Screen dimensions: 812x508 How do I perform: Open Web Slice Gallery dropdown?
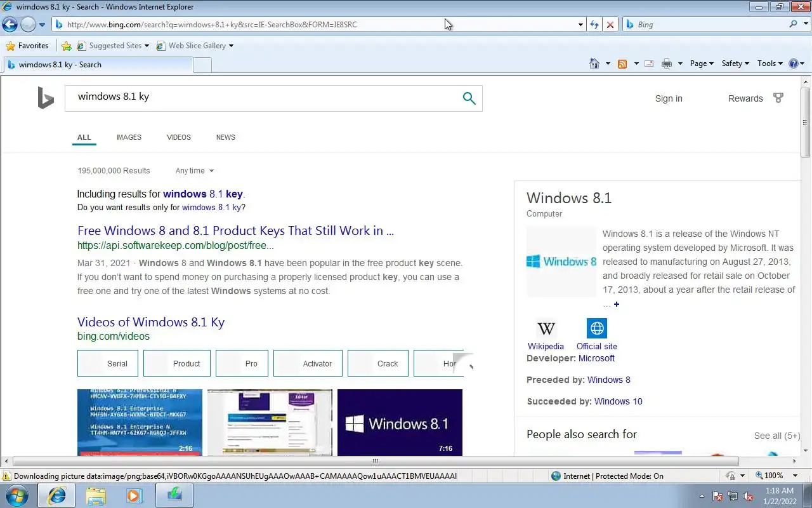point(195,46)
